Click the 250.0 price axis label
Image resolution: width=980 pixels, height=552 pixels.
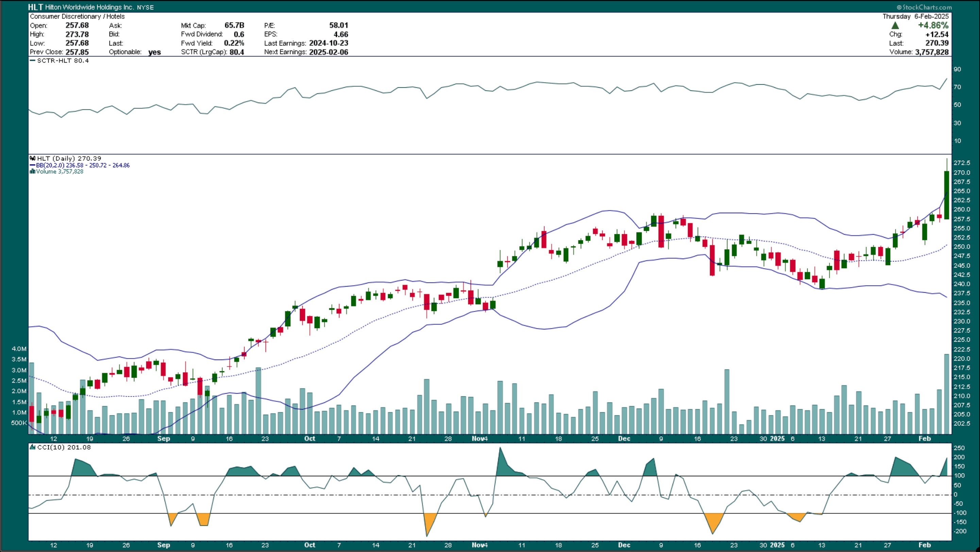tap(962, 247)
